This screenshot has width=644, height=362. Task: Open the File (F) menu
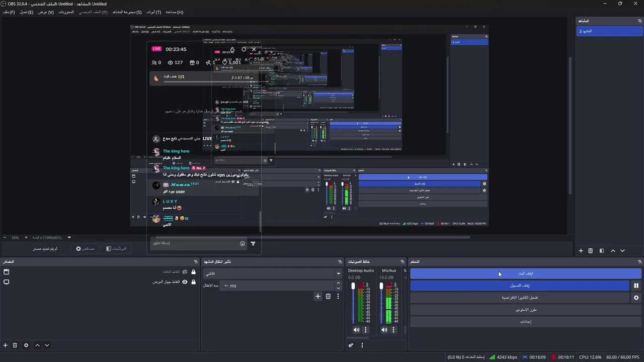point(9,12)
